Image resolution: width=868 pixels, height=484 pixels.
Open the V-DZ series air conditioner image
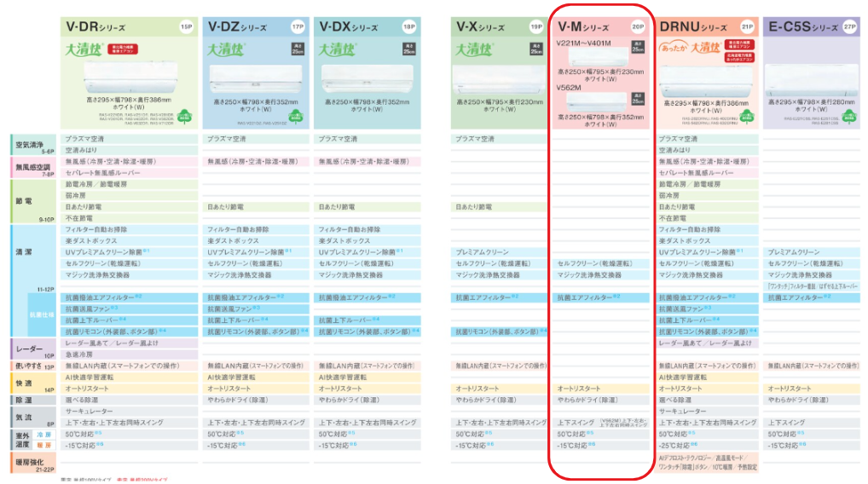256,79
